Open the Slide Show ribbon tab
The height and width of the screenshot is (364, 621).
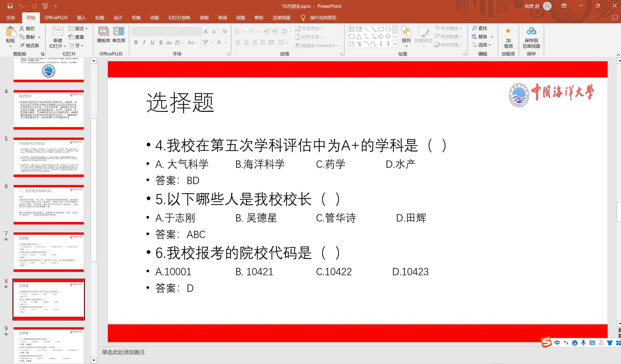[179, 18]
